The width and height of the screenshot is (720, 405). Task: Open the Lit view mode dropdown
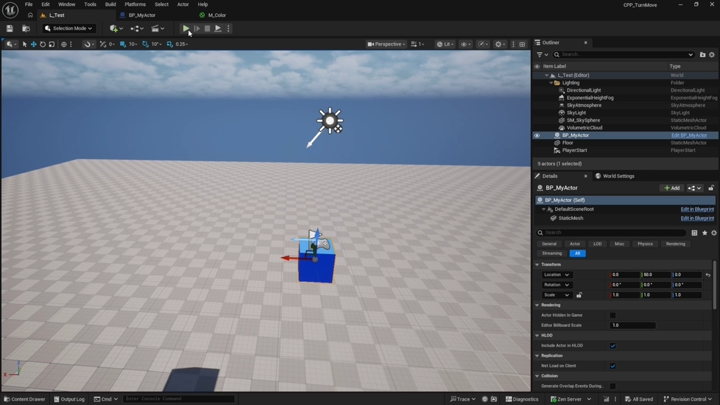[444, 44]
